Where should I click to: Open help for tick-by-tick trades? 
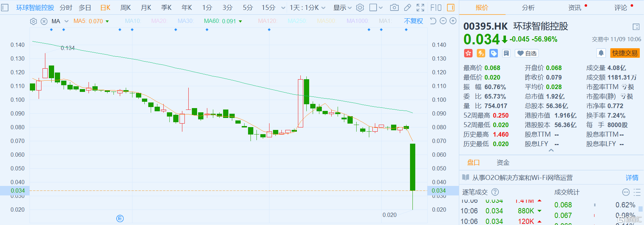pos(495,192)
